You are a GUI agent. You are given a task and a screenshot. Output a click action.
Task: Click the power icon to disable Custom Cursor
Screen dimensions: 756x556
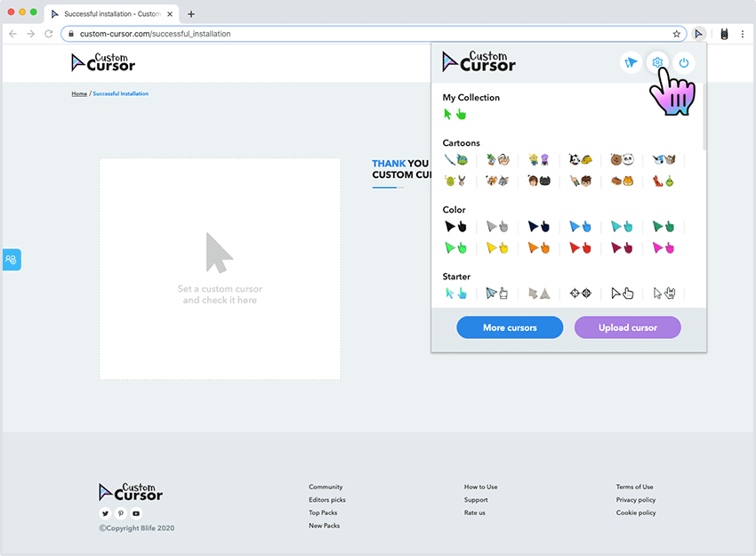click(x=684, y=62)
